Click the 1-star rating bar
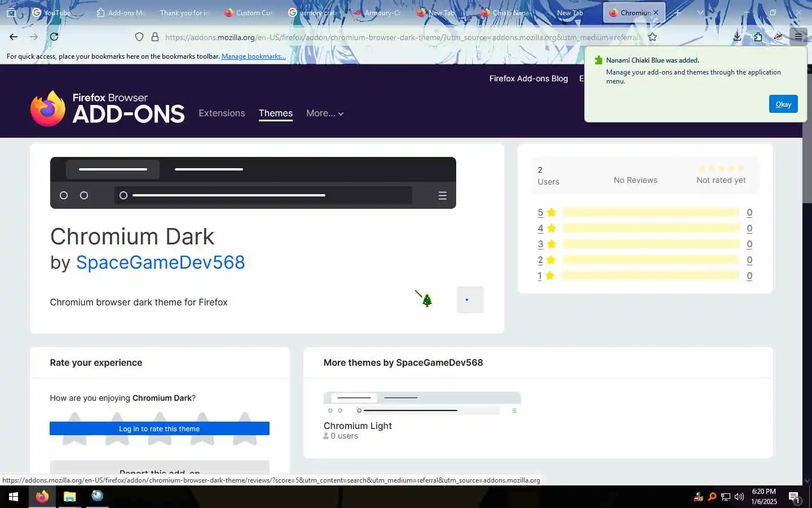This screenshot has width=812, height=508. click(651, 275)
